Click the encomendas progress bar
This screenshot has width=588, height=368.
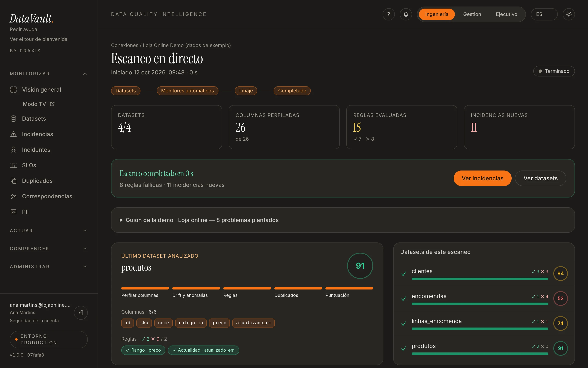point(480,304)
